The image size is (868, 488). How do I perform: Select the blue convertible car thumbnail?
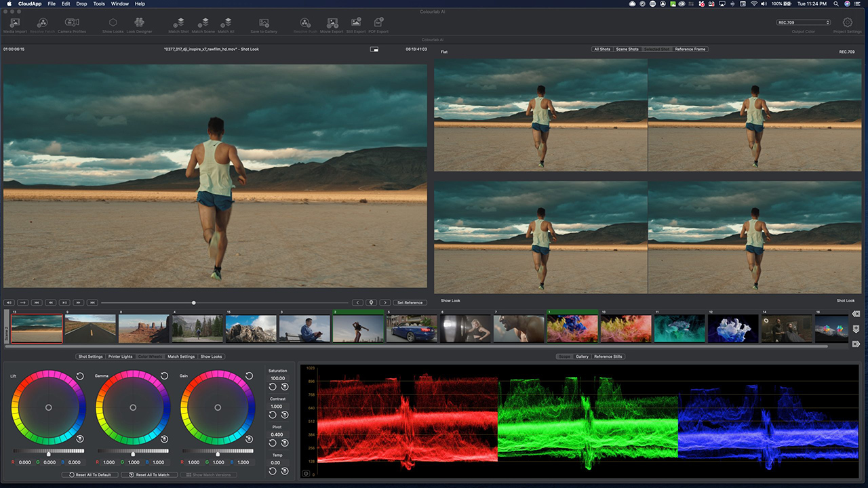(x=411, y=327)
